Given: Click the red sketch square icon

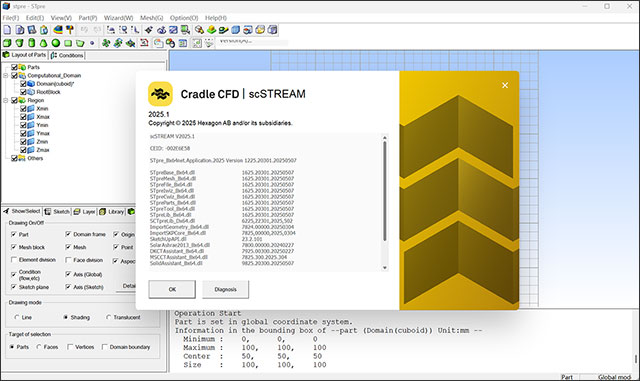Looking at the screenshot, I should [x=144, y=42].
